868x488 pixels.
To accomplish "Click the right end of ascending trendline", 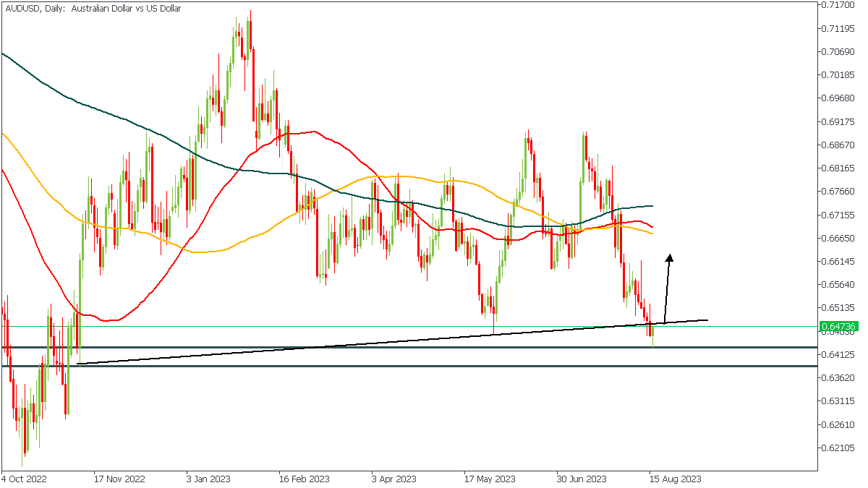I will [705, 320].
